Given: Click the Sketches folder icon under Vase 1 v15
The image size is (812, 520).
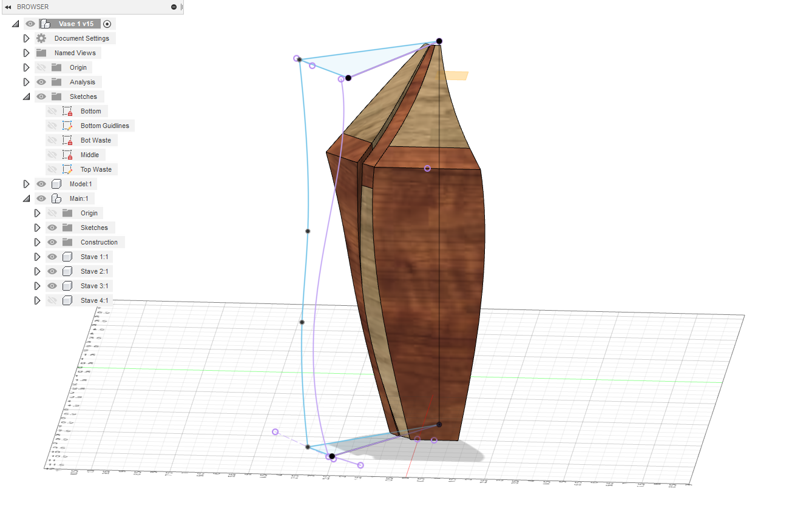Looking at the screenshot, I should (55, 96).
